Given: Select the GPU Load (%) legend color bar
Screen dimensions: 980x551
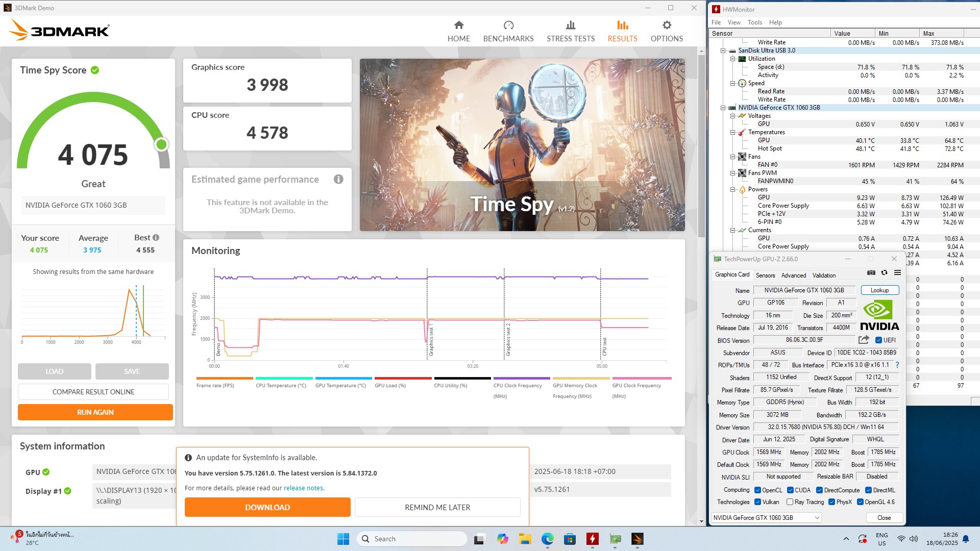Looking at the screenshot, I should (x=403, y=378).
